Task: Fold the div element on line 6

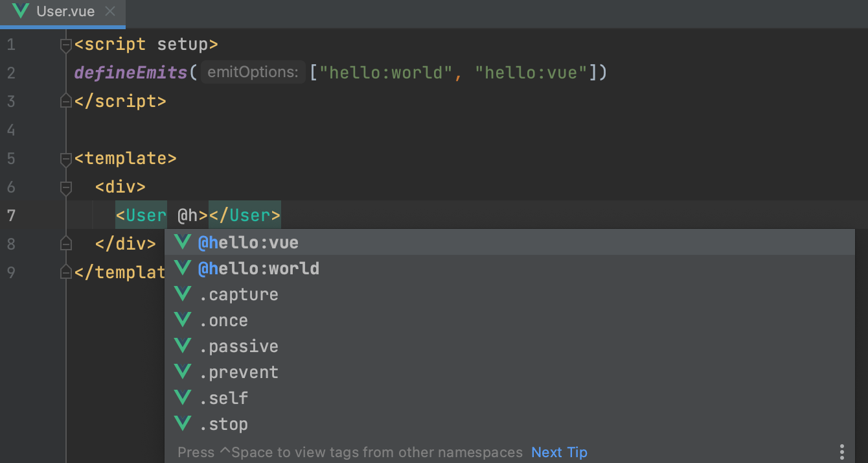Action: coord(65,187)
